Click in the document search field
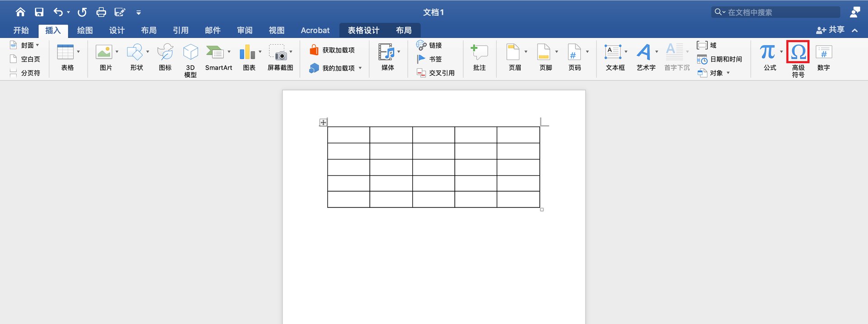The width and height of the screenshot is (868, 324). (775, 12)
